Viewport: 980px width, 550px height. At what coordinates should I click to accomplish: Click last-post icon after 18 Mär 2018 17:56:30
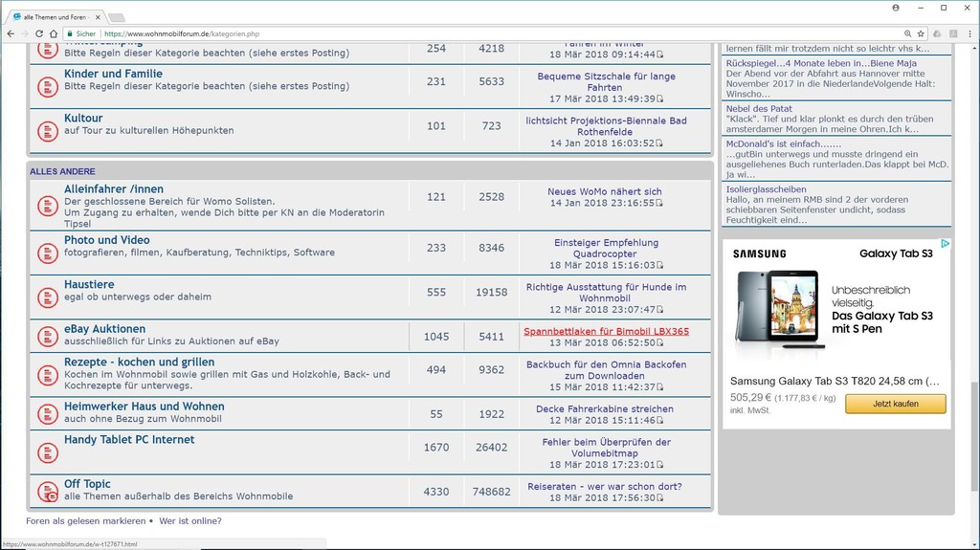pyautogui.click(x=660, y=497)
